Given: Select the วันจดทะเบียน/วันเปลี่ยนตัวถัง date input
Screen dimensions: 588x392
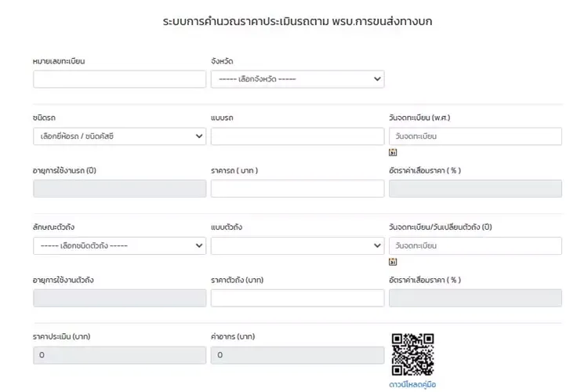Looking at the screenshot, I should [475, 246].
